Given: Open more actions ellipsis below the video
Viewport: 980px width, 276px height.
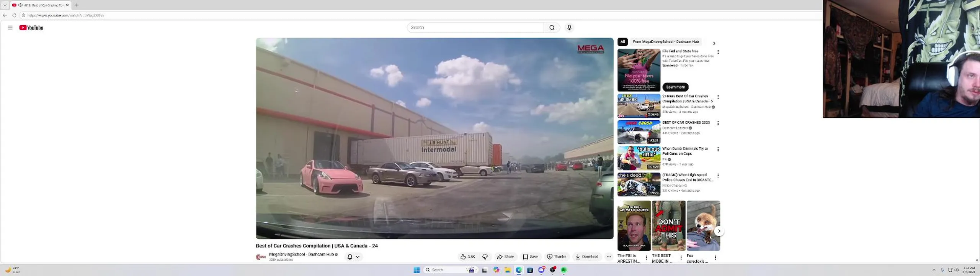Looking at the screenshot, I should click(x=609, y=257).
